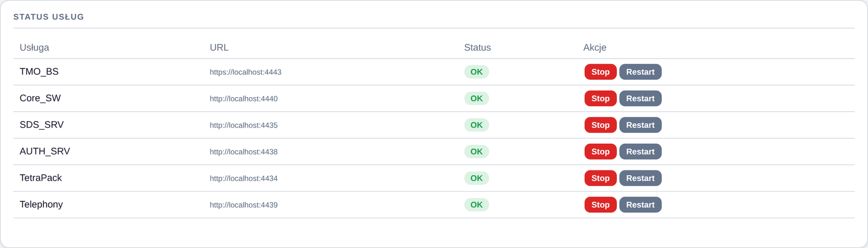The image size is (868, 248).
Task: Restart the TetraPack service
Action: 640,178
